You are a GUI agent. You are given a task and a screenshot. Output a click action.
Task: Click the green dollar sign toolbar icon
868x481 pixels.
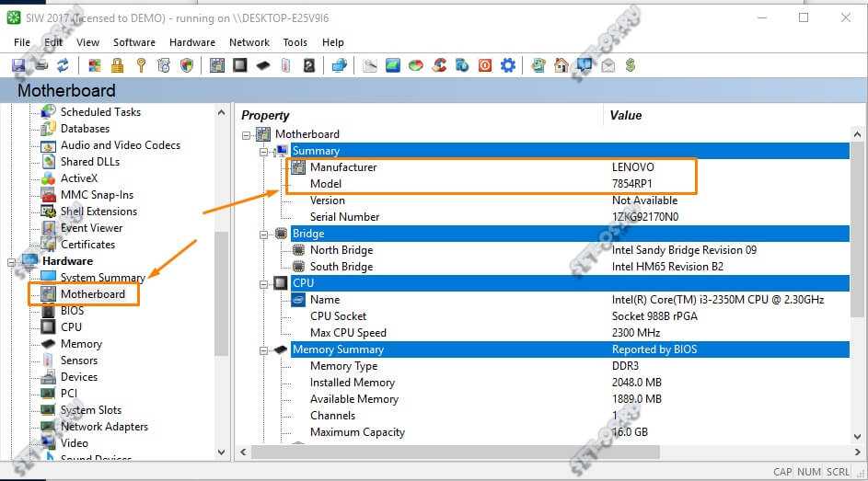[x=631, y=65]
